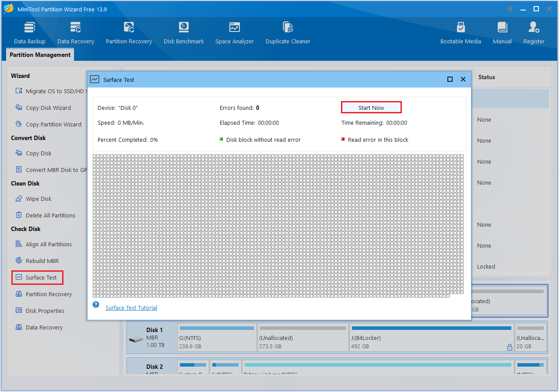Click the Errors found count
Screen dimensions: 559x392
257,108
